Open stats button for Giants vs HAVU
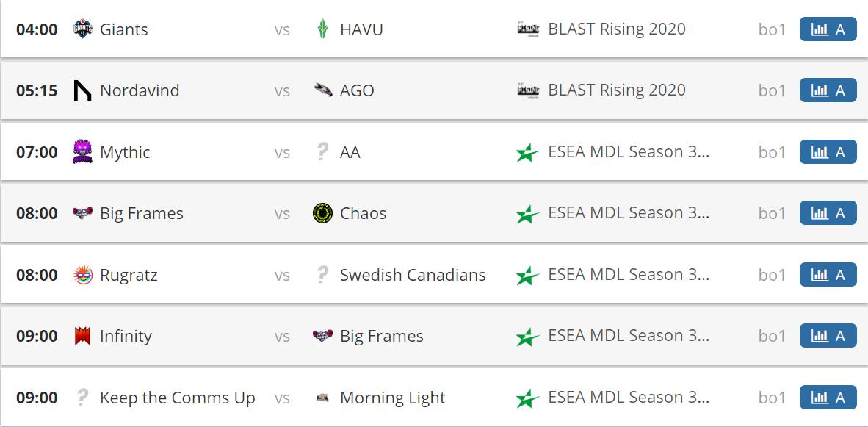Screen dimensions: 868x427 (x=828, y=29)
